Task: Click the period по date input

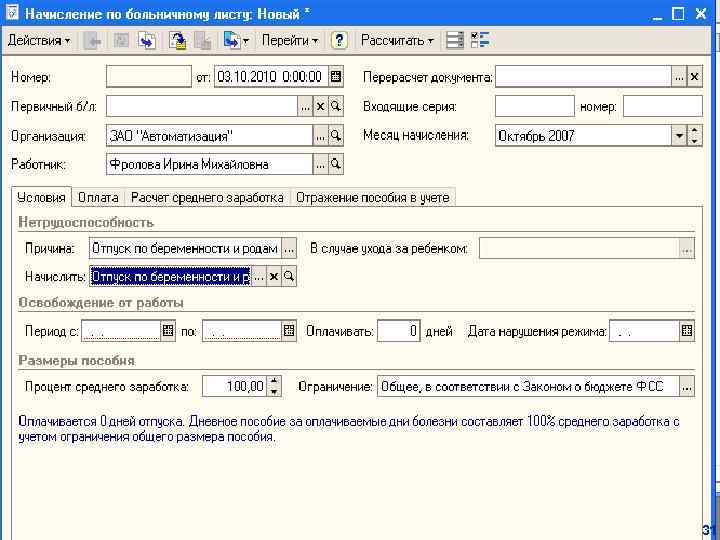Action: pos(242,331)
